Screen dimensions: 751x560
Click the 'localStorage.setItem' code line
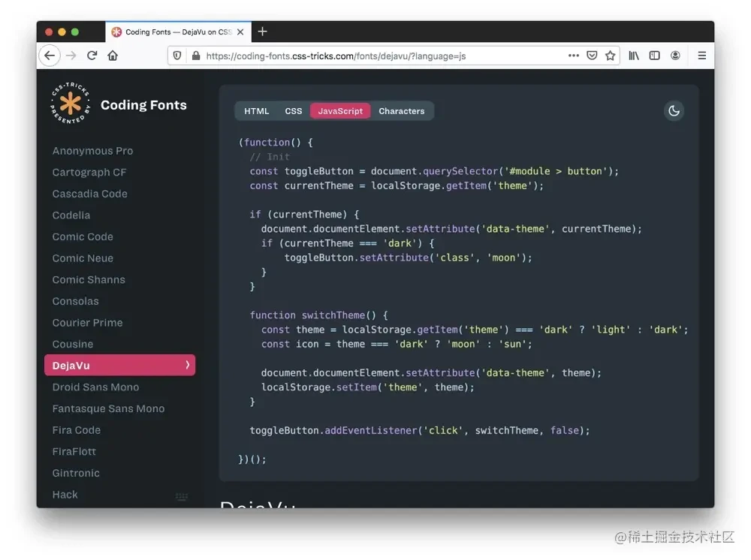click(x=367, y=387)
